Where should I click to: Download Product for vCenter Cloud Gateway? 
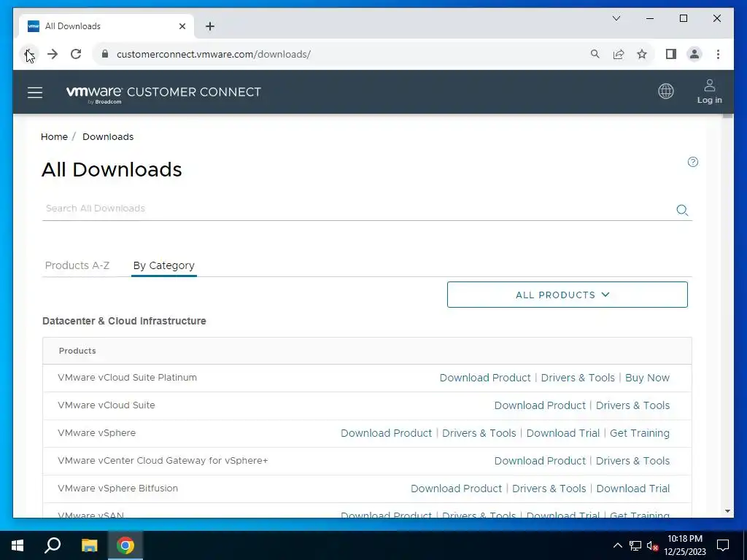(x=540, y=461)
